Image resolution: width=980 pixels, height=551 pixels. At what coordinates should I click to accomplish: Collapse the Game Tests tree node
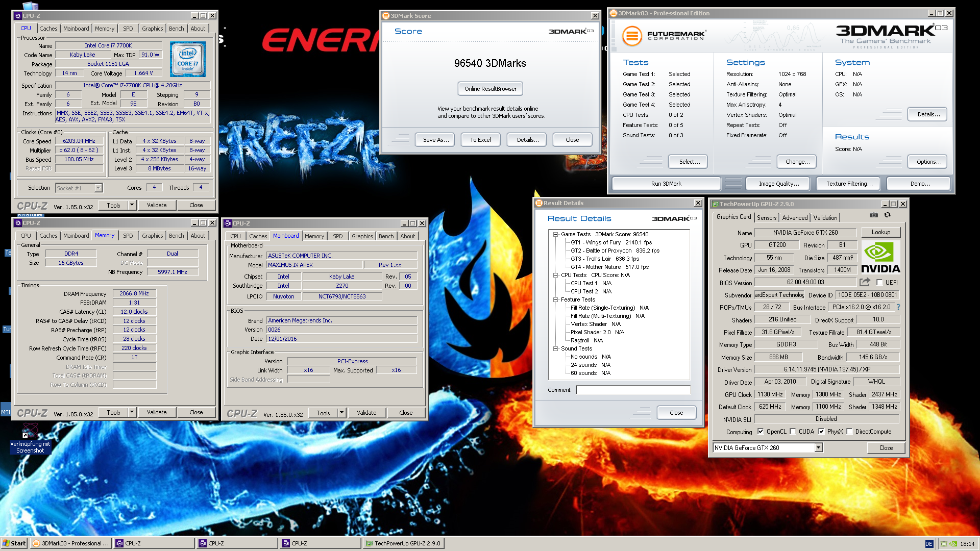[x=555, y=234]
